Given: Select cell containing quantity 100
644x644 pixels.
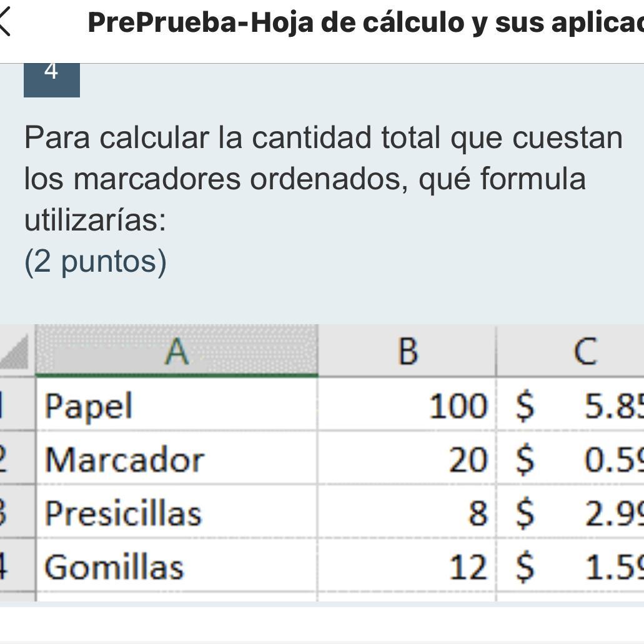Looking at the screenshot, I should click(407, 405).
